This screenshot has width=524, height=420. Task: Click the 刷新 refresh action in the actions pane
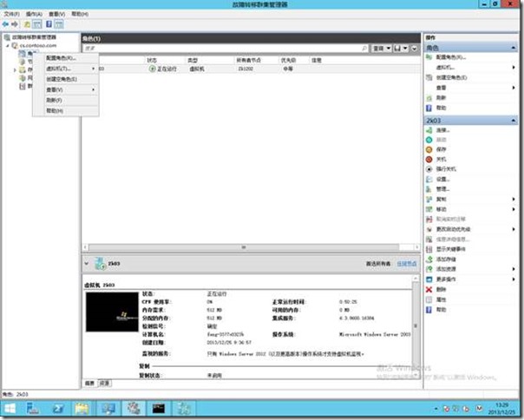pyautogui.click(x=441, y=98)
